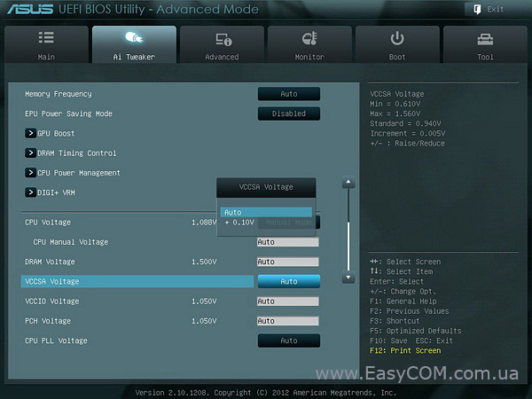Click the Ai Tweaker rocket icon
Screen dimensions: 532x399
(x=134, y=37)
